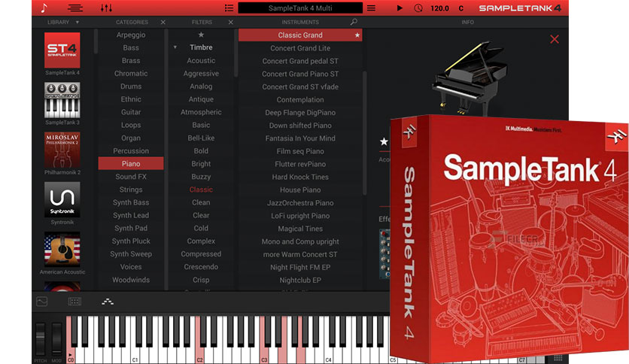
Task: Close the Categories column
Action: 163,22
